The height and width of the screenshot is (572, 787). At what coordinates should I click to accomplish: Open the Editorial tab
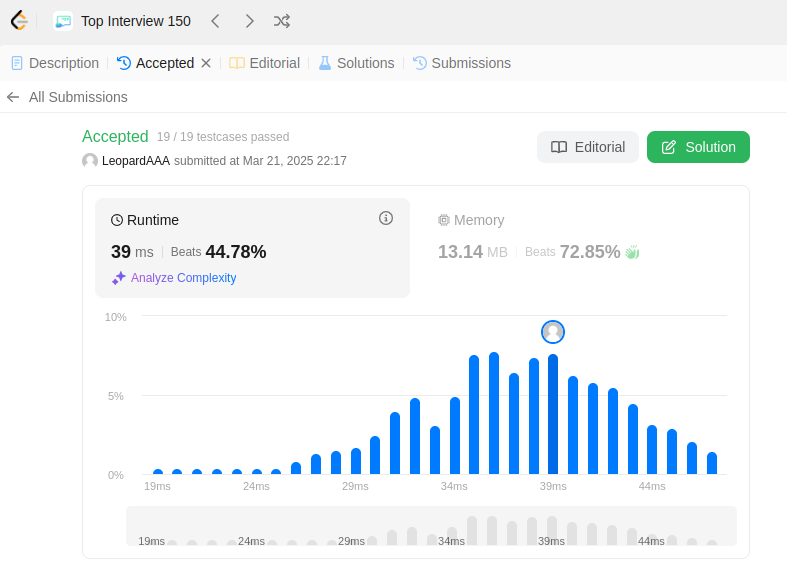point(265,63)
